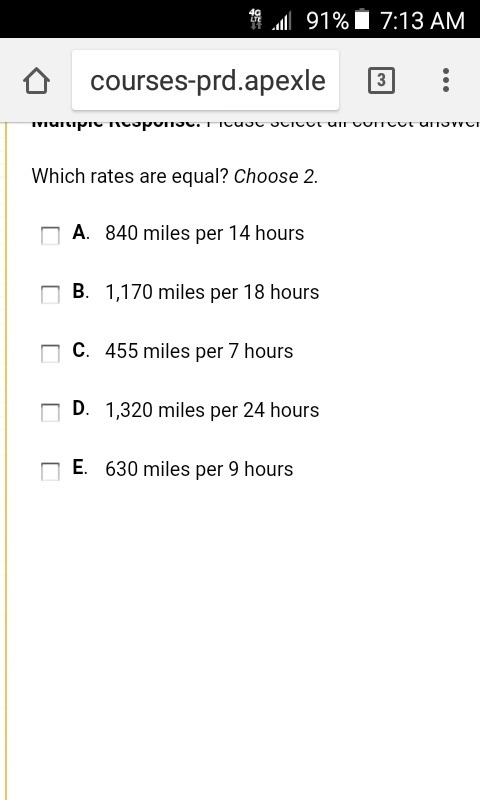This screenshot has height=800, width=480.
Task: Select the text '455 miles per 7 hours'
Action: pos(199,351)
